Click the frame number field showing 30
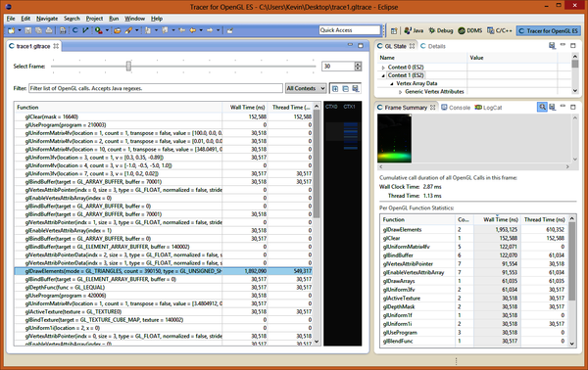The width and height of the screenshot is (588, 370). pyautogui.click(x=338, y=67)
